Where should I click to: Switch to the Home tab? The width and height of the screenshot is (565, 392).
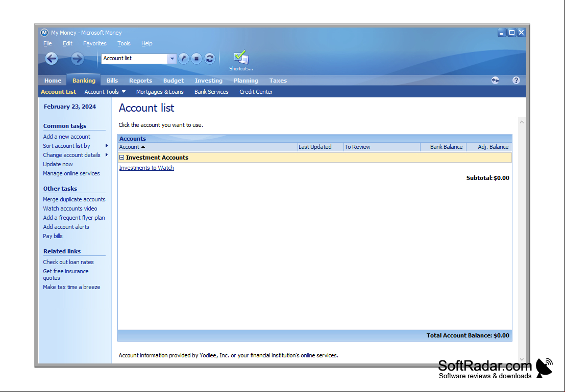pyautogui.click(x=53, y=81)
